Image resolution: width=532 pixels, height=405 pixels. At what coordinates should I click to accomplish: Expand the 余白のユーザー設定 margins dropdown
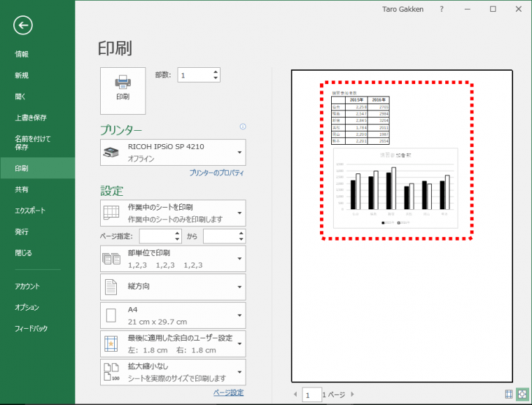coord(173,344)
